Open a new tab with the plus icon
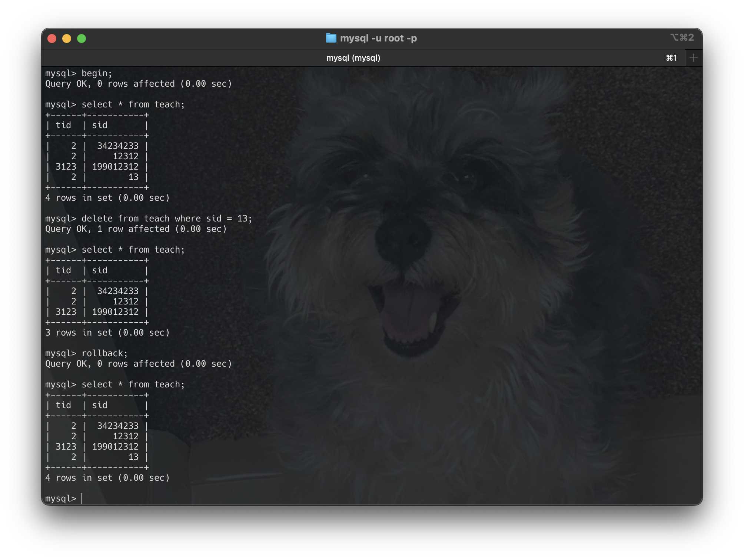Image resolution: width=744 pixels, height=560 pixels. coord(694,57)
